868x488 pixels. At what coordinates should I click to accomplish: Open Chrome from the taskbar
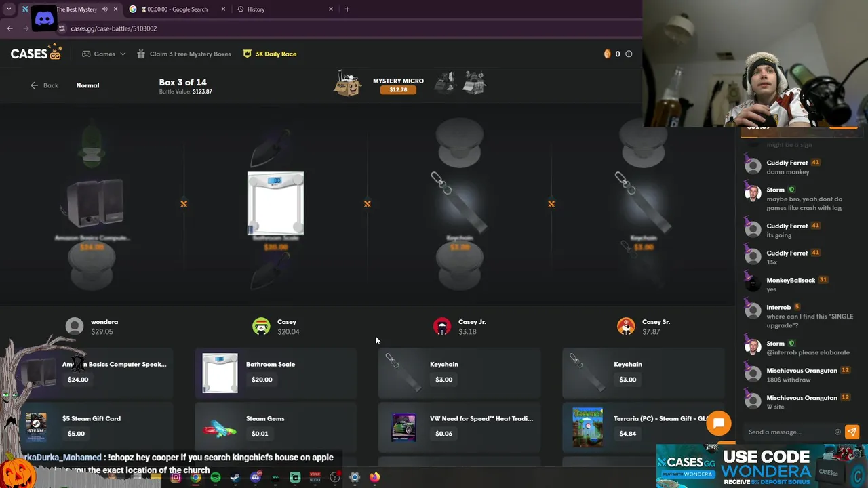tap(195, 477)
